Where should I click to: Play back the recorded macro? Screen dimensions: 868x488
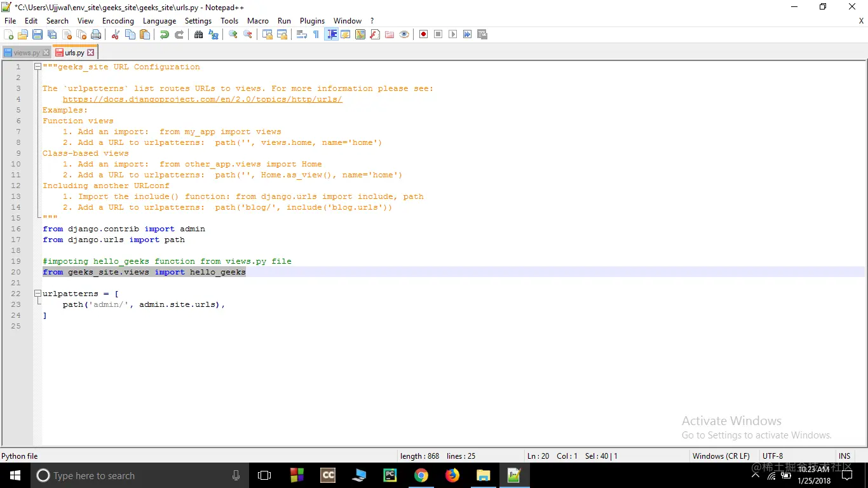[452, 34]
